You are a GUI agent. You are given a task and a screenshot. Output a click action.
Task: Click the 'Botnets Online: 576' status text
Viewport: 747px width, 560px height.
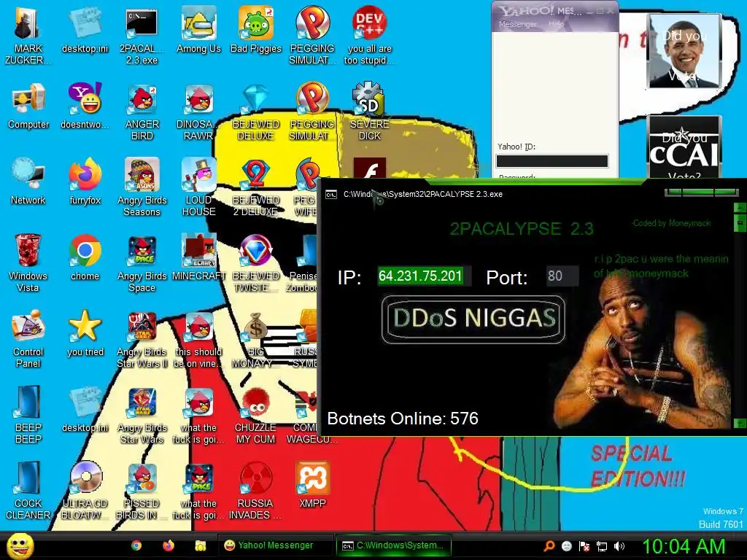pyautogui.click(x=403, y=419)
